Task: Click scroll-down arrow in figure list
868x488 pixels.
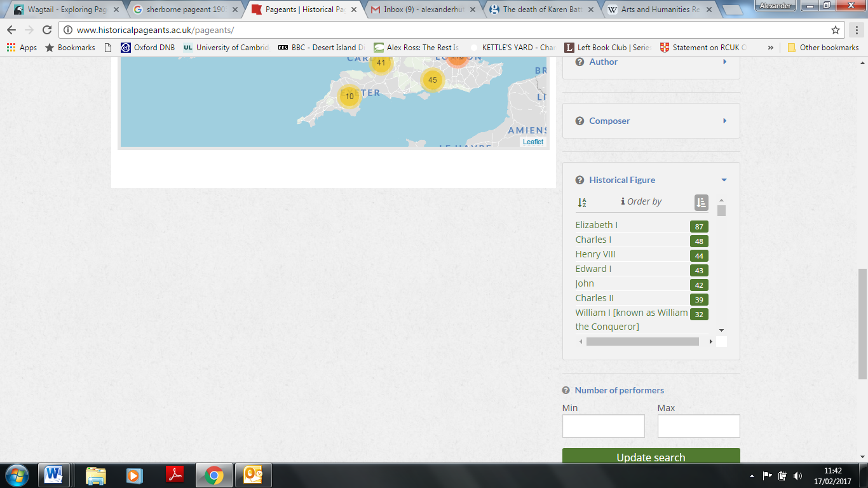Action: [721, 330]
